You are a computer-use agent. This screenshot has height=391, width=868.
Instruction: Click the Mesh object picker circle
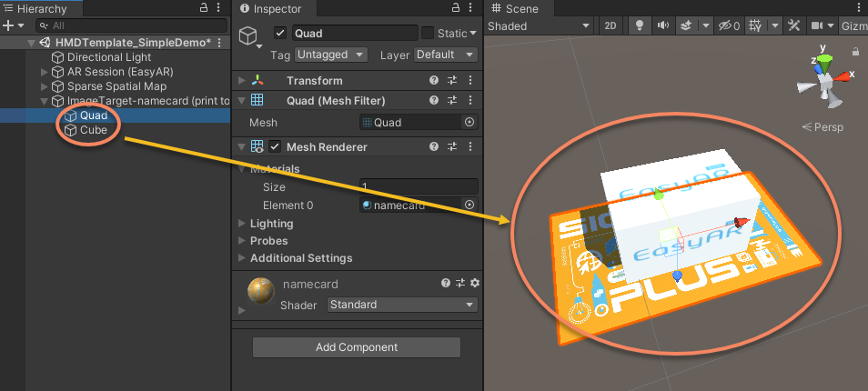[469, 123]
